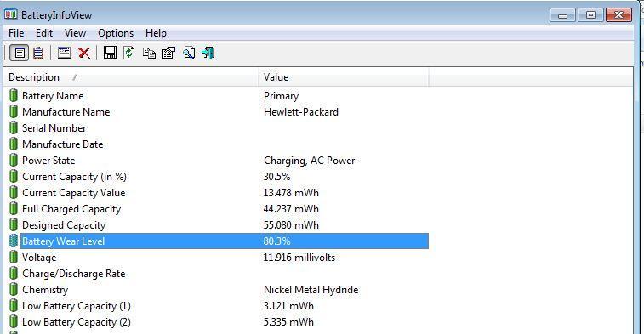Click the window-shaped advanced options toolbar icon
Viewport: 644px width, 334px height.
point(65,53)
